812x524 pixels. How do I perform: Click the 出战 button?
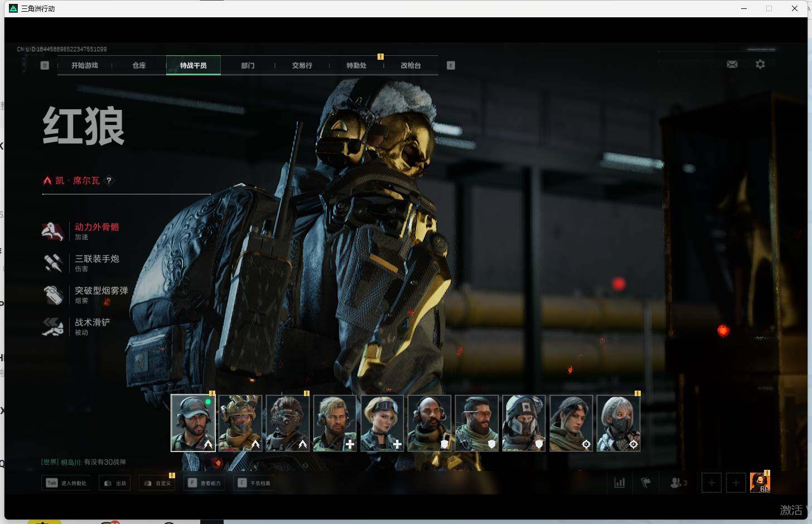point(115,483)
